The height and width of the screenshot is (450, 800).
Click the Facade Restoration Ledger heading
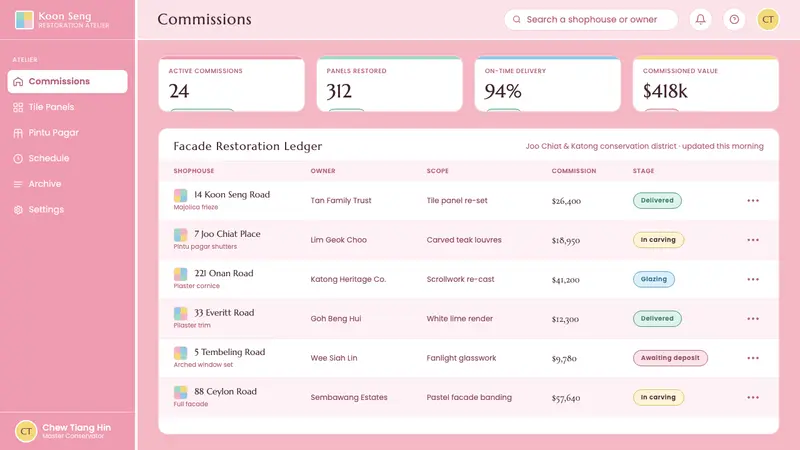coord(247,146)
